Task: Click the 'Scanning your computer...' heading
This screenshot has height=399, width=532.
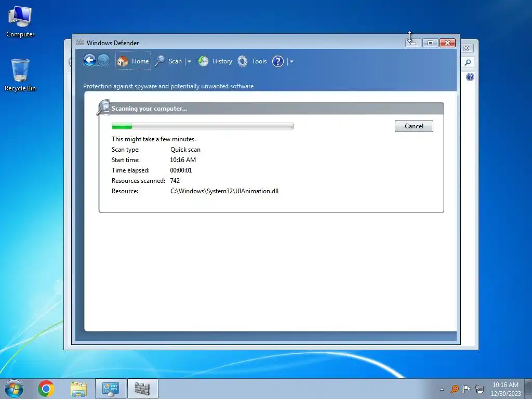Action: pyautogui.click(x=149, y=109)
